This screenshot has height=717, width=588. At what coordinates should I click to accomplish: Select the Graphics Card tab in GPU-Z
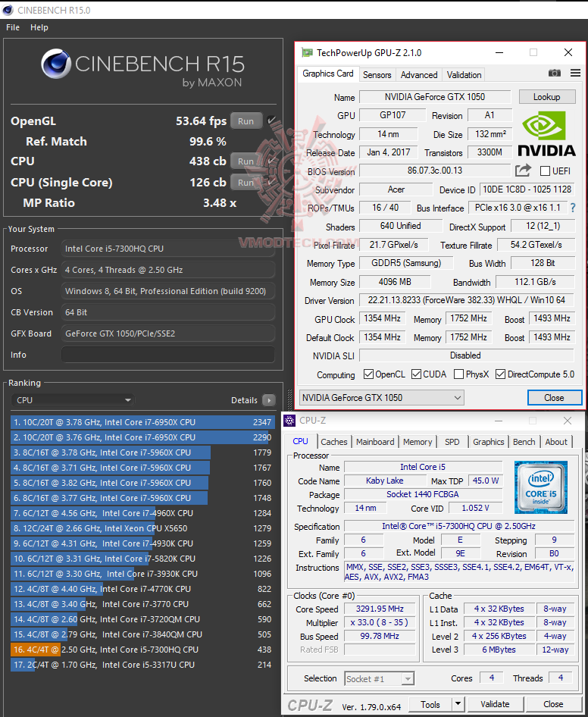[x=328, y=74]
